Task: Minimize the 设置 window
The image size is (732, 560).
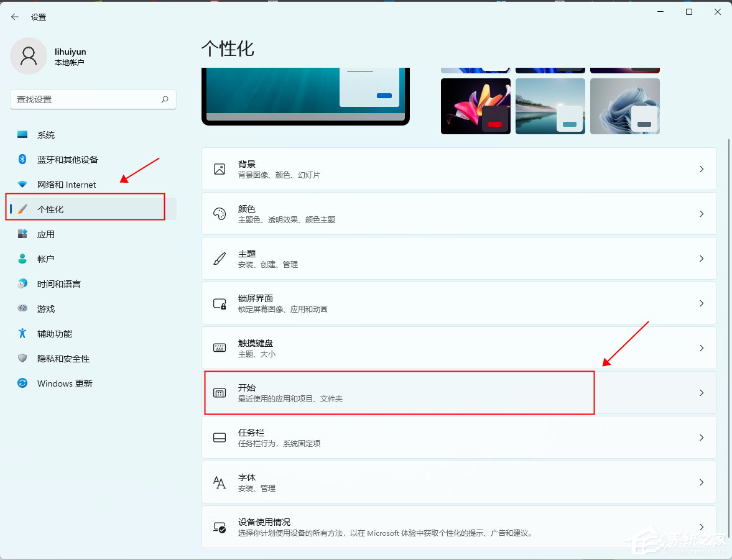Action: click(x=660, y=12)
